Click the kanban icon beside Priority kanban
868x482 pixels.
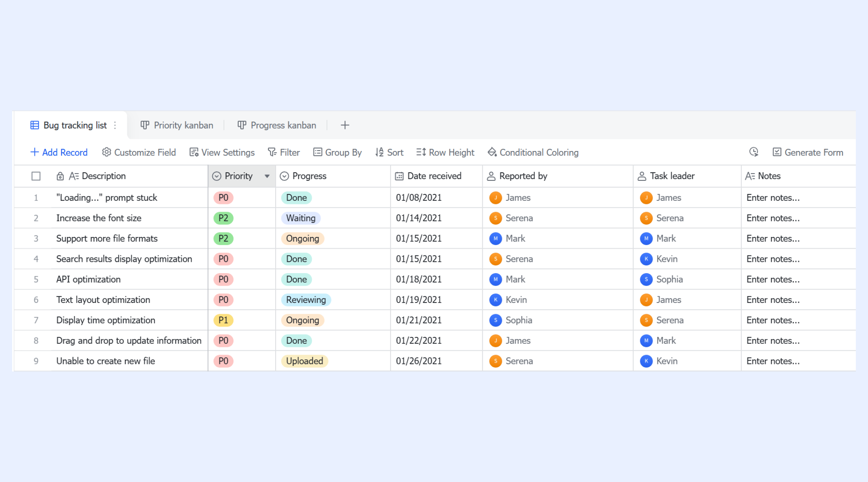click(145, 125)
